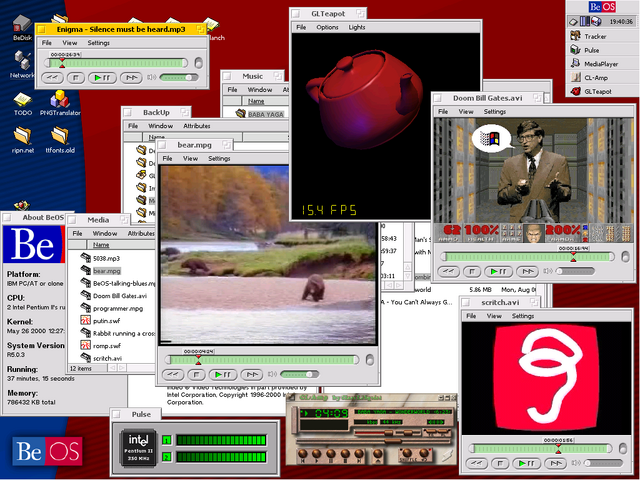Click the 19:40:36 clock in Deskbar
The width and height of the screenshot is (640, 480).
621,22
